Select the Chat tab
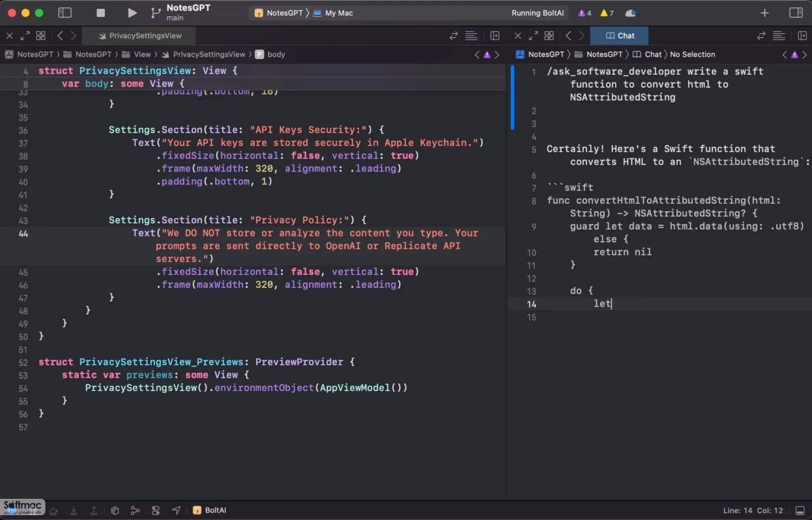The width and height of the screenshot is (812, 520). click(620, 36)
